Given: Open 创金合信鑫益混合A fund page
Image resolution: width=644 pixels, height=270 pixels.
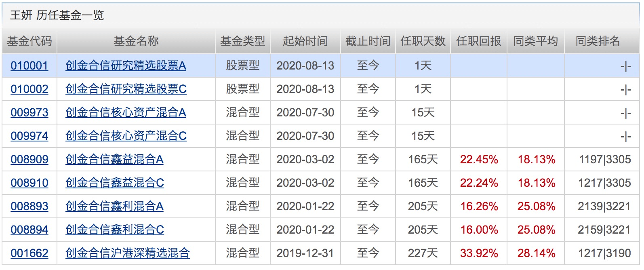Looking at the screenshot, I should 114,160.
